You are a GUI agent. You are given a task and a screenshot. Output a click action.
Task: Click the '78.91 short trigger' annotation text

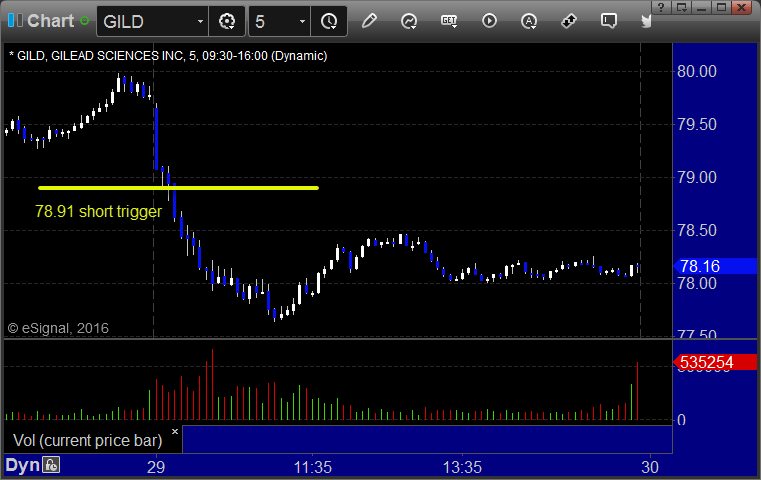click(x=99, y=212)
